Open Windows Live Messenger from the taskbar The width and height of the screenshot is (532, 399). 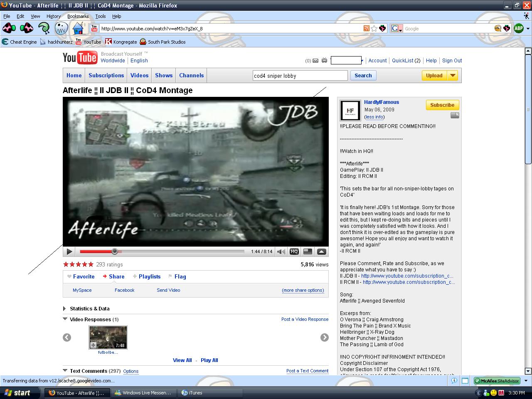tap(143, 393)
